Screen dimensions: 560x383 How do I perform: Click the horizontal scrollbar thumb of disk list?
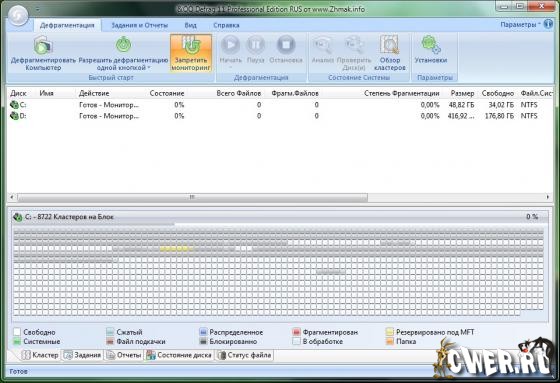pyautogui.click(x=192, y=197)
